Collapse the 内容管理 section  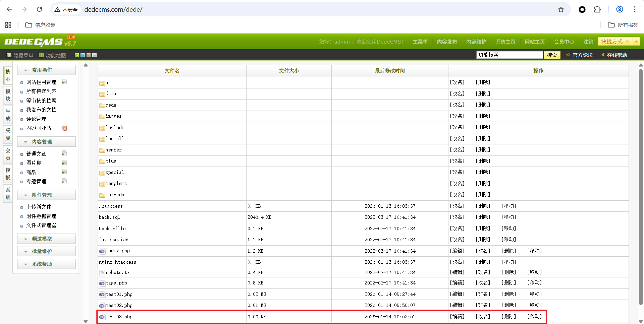coord(46,142)
